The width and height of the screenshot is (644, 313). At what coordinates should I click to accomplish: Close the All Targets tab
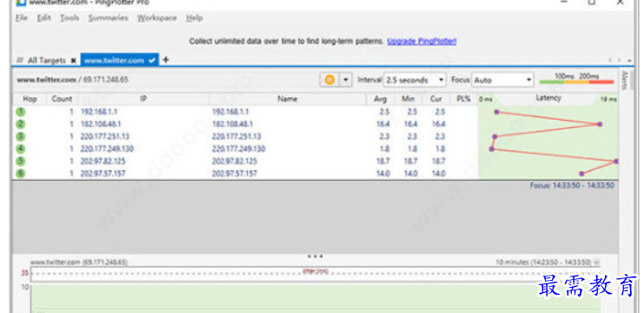tap(74, 60)
